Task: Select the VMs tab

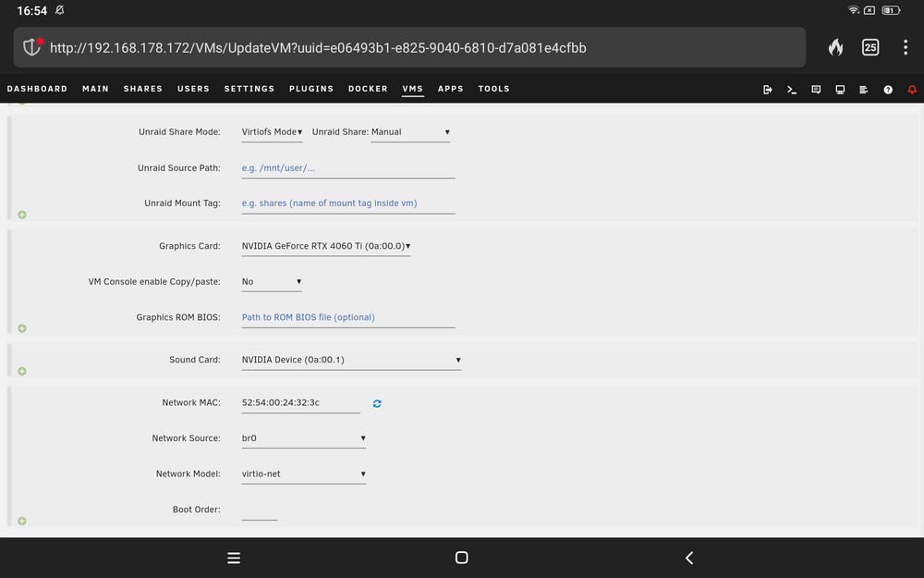Action: coord(412,89)
